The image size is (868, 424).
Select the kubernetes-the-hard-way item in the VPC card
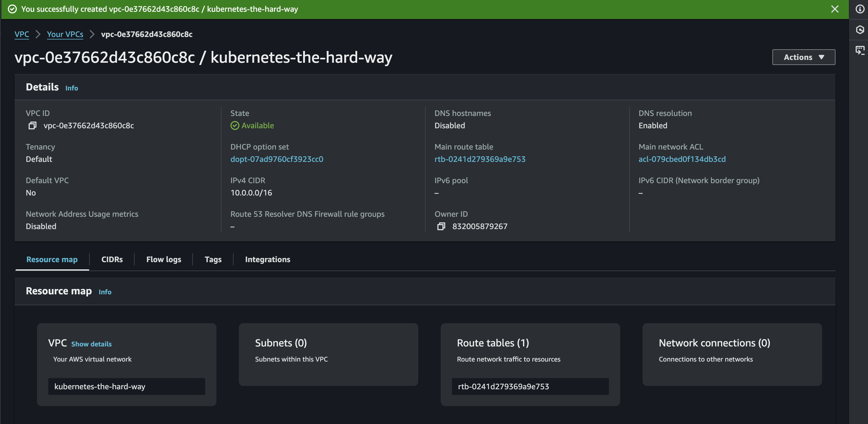coord(127,386)
